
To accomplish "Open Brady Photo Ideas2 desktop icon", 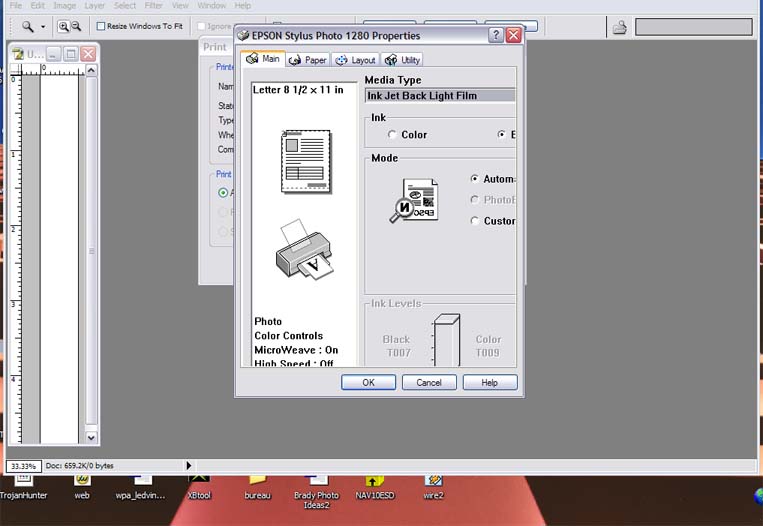I will (x=316, y=493).
